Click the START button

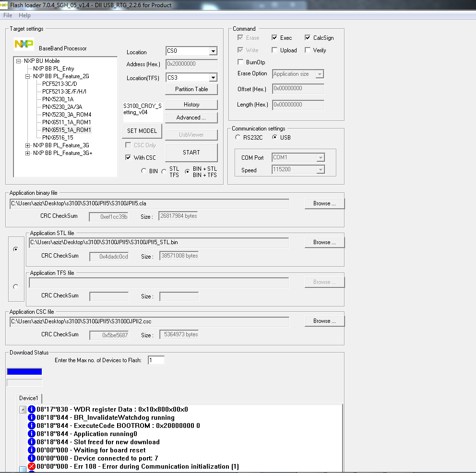(191, 153)
